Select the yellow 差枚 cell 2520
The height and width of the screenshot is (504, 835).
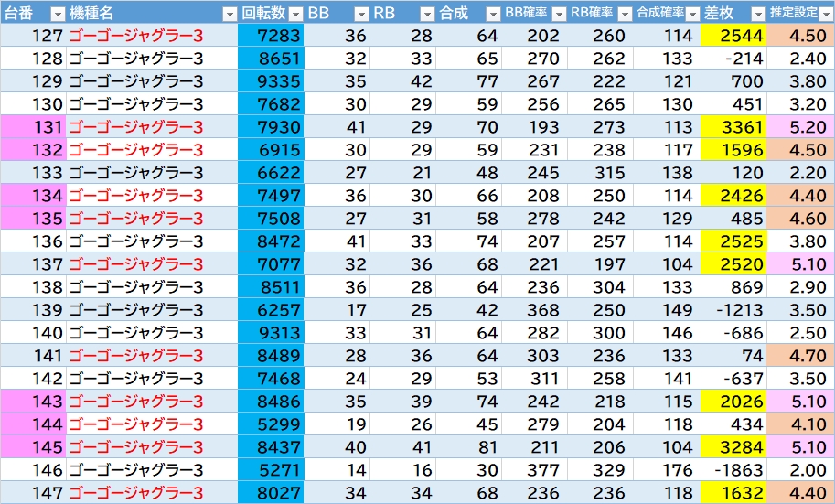[x=733, y=264]
